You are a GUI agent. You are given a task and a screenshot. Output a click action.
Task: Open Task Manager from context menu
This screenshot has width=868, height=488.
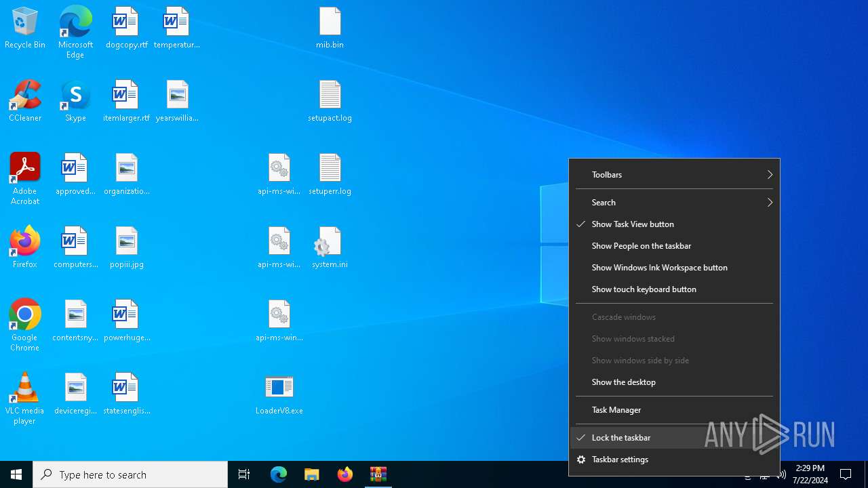pos(674,410)
